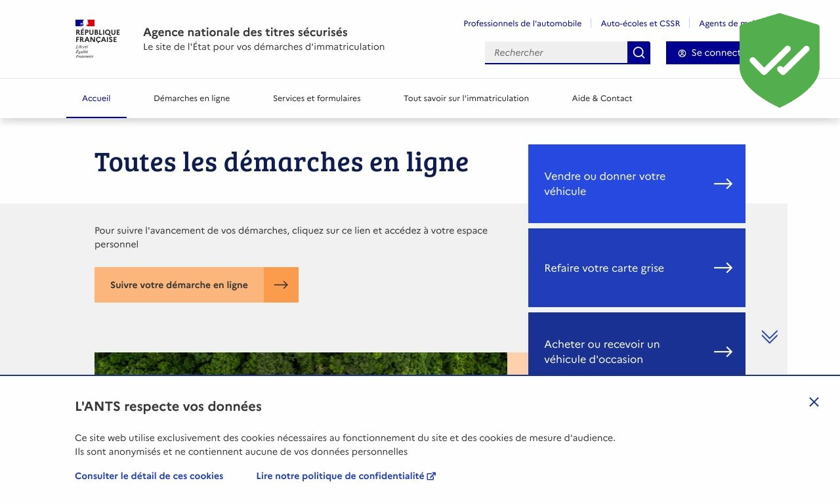Click the green shield checkmark icon
Screen dimensions: 840x504
pos(779,60)
